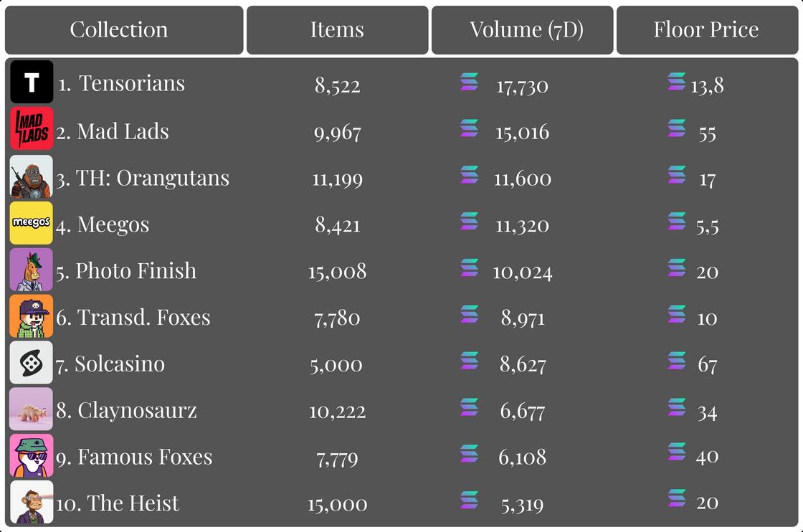Select the yellow Meegos logo
This screenshot has height=532, width=803.
click(x=32, y=223)
